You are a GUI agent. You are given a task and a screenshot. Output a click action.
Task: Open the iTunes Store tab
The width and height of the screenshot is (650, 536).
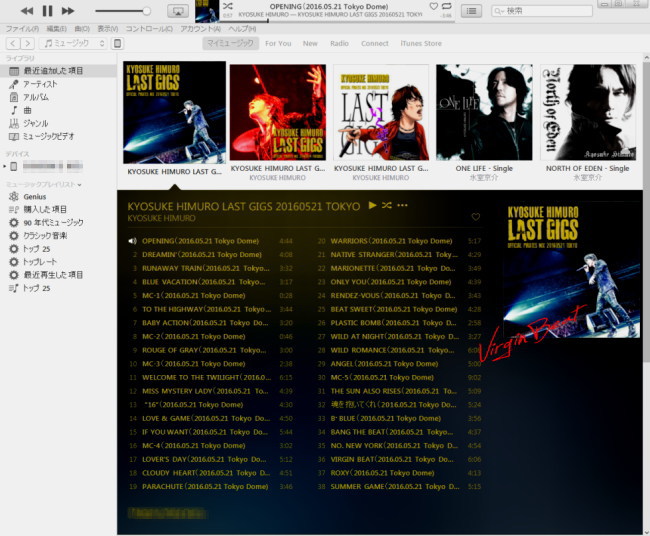pos(421,43)
